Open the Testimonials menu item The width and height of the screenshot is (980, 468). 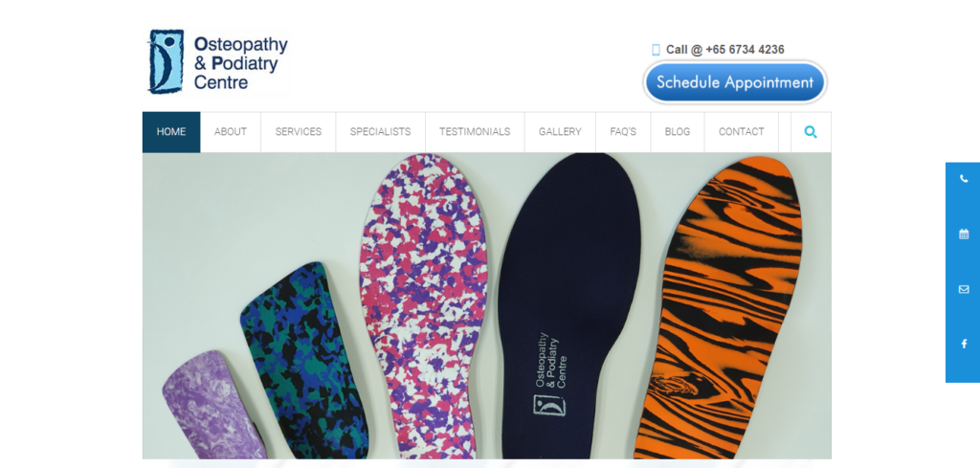click(475, 132)
